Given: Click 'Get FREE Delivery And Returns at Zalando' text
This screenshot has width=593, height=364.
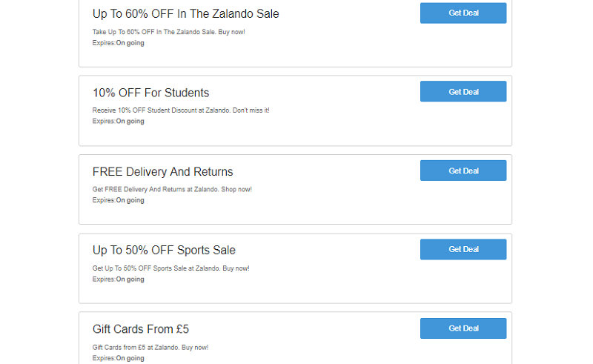Looking at the screenshot, I should click(x=171, y=190).
